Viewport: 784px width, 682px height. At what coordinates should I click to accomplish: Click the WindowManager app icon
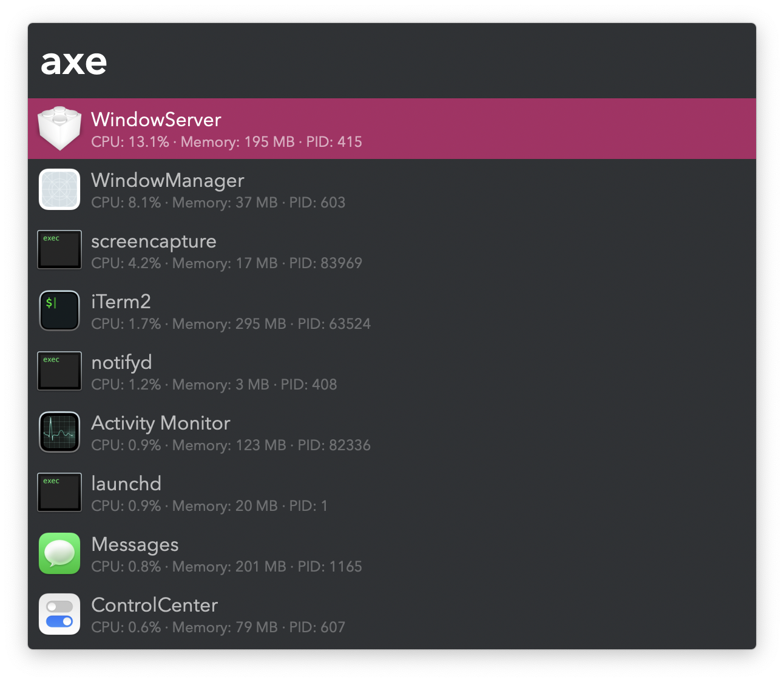tap(59, 189)
